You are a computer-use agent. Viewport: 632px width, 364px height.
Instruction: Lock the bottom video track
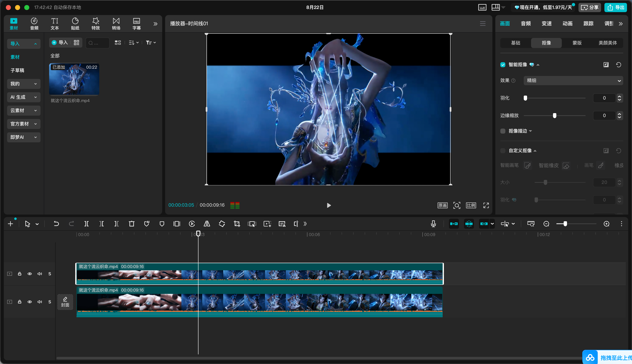(x=19, y=302)
